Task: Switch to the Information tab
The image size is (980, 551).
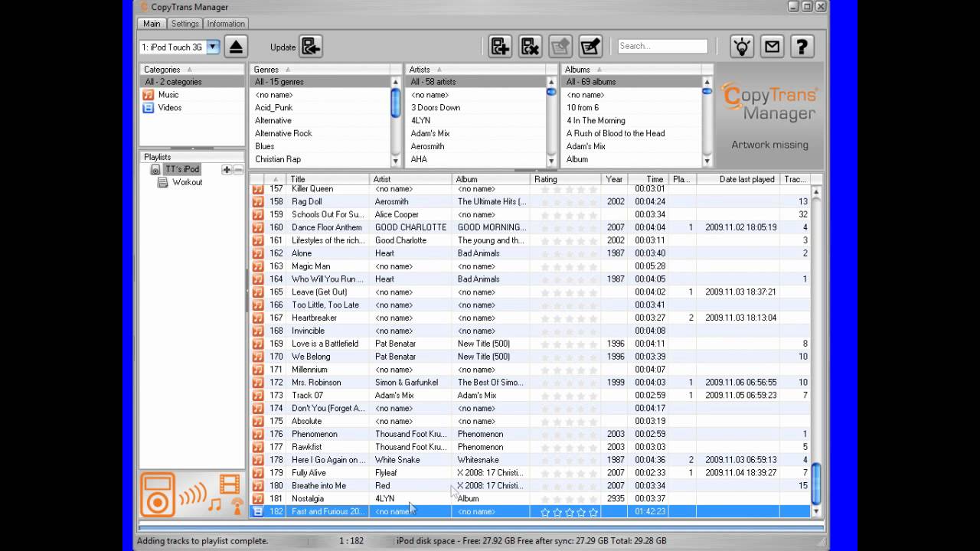Action: [x=226, y=24]
